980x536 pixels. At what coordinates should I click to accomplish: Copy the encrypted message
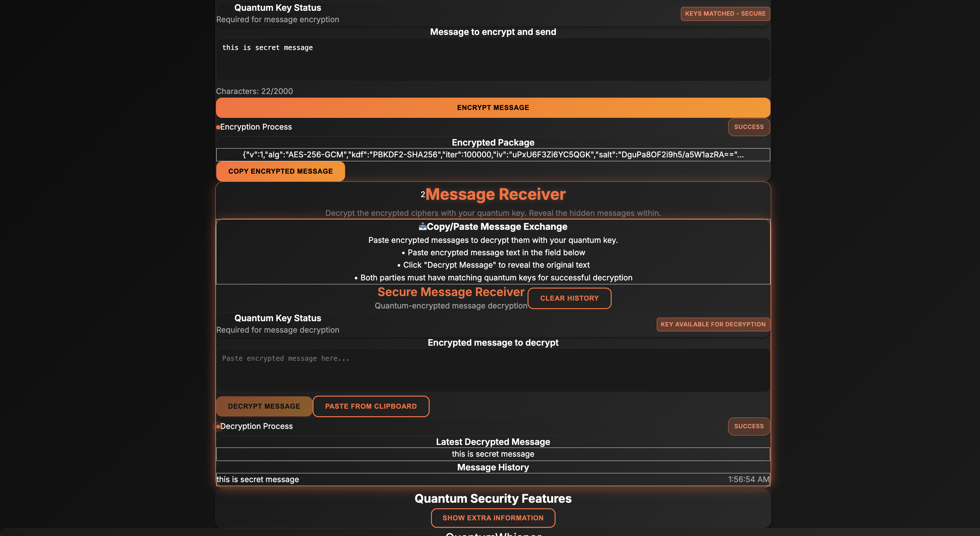click(x=280, y=171)
